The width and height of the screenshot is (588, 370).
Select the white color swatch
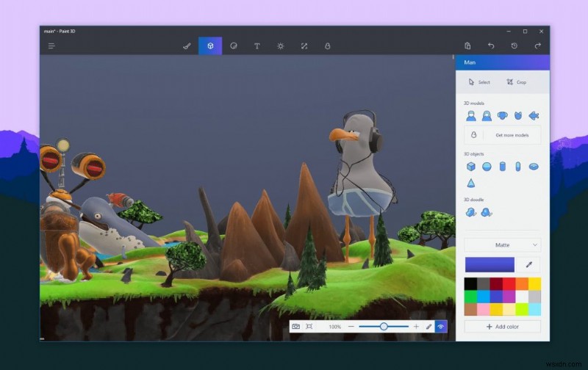[x=522, y=297]
